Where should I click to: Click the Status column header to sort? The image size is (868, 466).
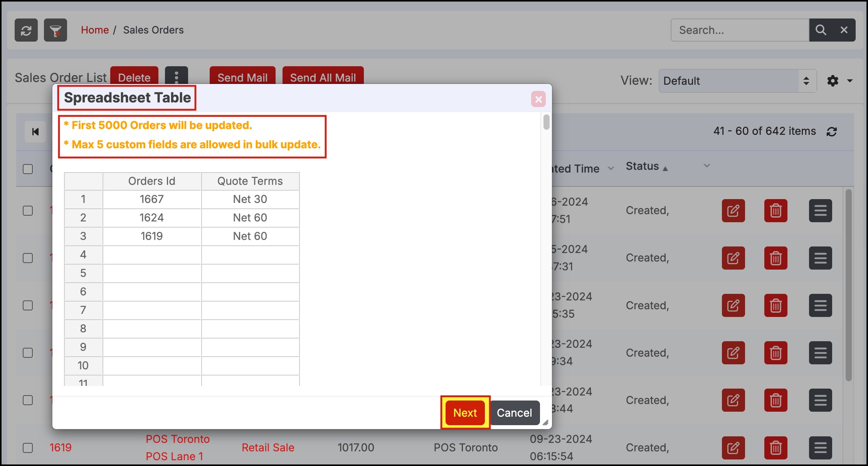pyautogui.click(x=643, y=166)
